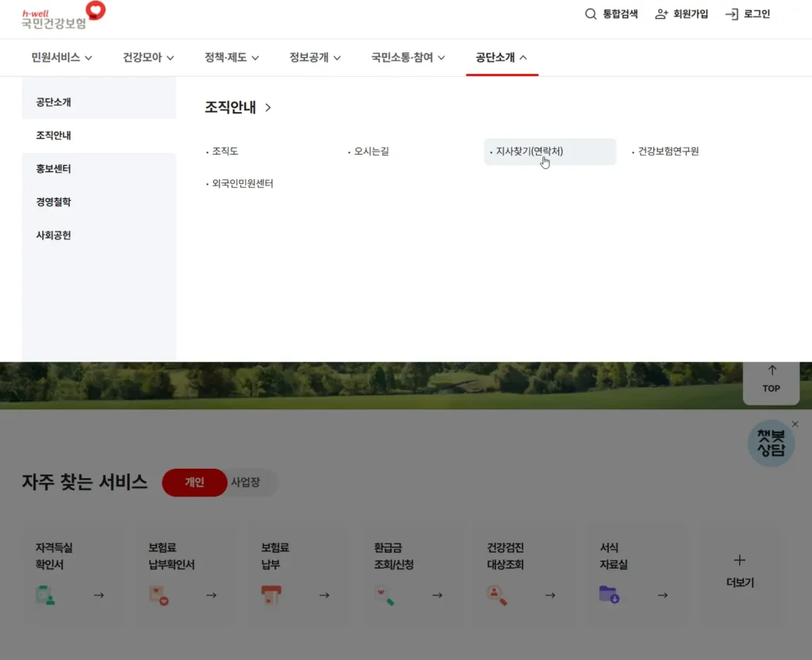Click the 통합검색 magnifier icon

590,14
